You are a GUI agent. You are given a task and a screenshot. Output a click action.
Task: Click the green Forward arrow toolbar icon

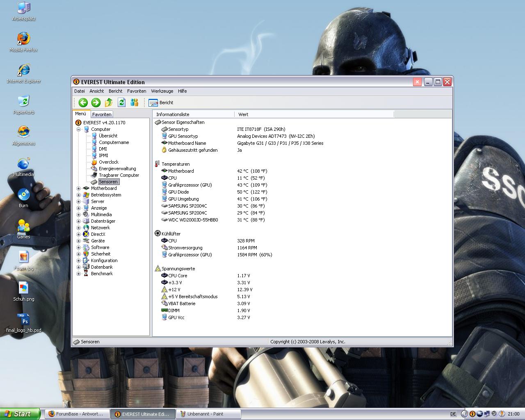click(x=96, y=103)
